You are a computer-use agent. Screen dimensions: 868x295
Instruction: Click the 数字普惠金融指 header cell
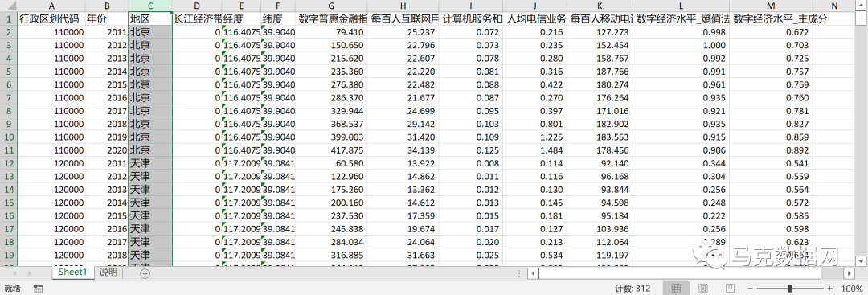[332, 18]
